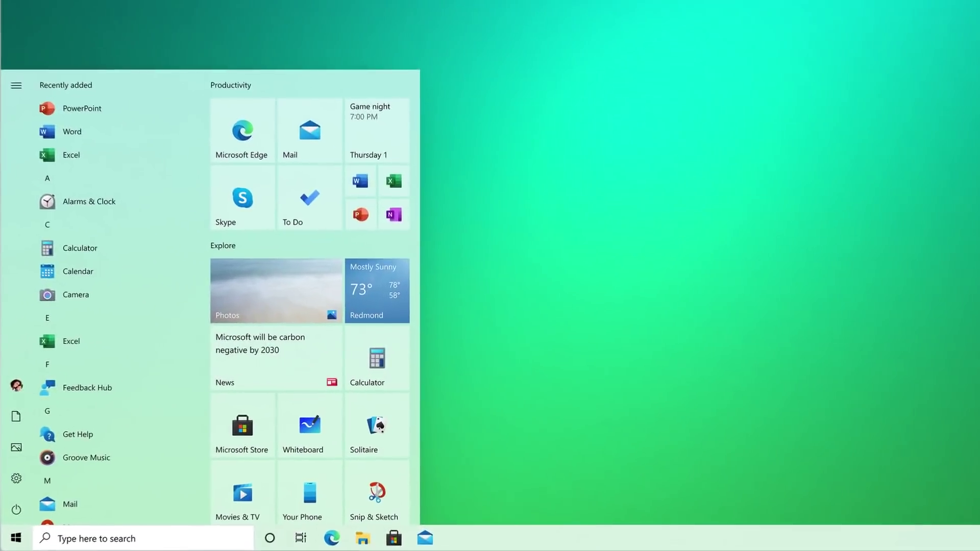
Task: Click the Recently added heading
Action: coord(66,85)
